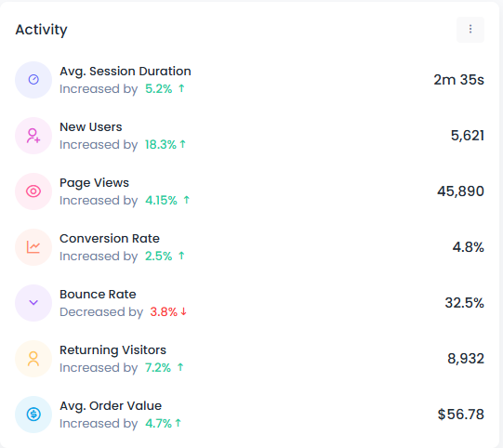Image resolution: width=503 pixels, height=448 pixels.
Task: Click the Returning Visitors count 8,932
Action: 466,359
